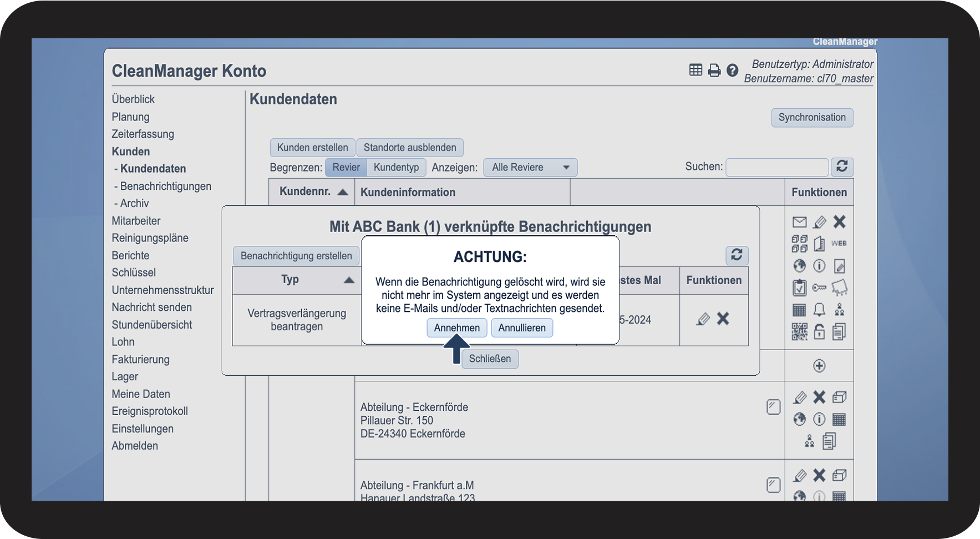980x539 pixels.
Task: Click the table grid icon in header
Action: click(x=695, y=70)
